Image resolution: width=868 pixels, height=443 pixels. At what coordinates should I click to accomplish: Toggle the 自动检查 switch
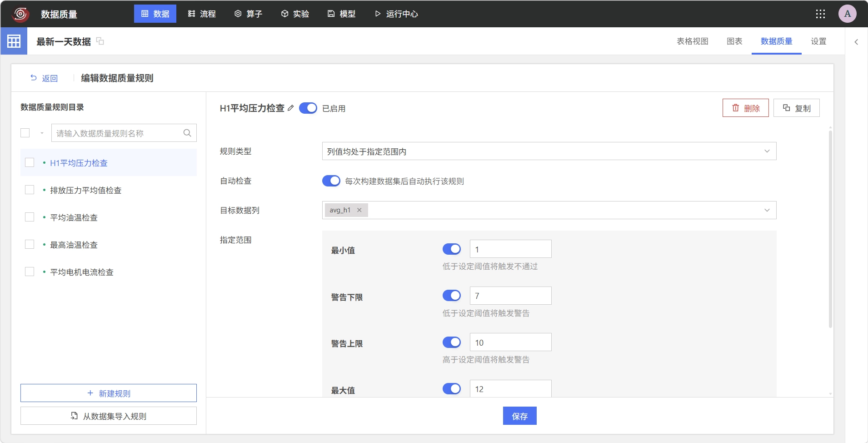[331, 181]
